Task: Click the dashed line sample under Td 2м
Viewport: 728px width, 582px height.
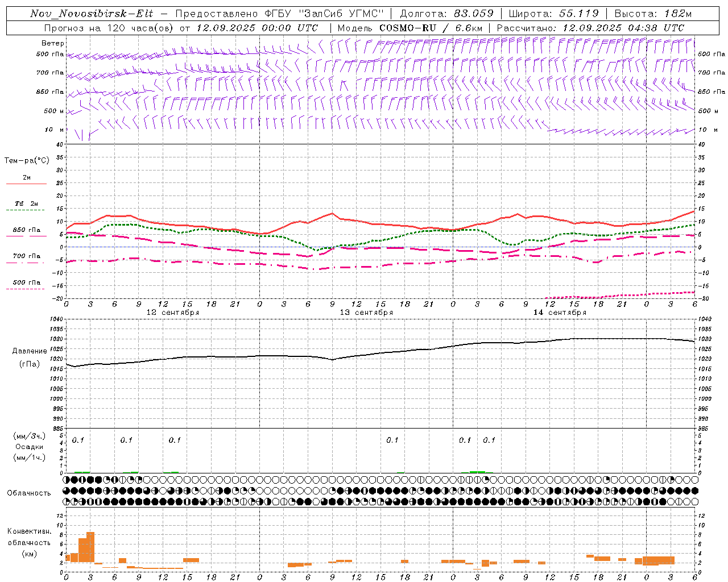Action: pos(25,210)
